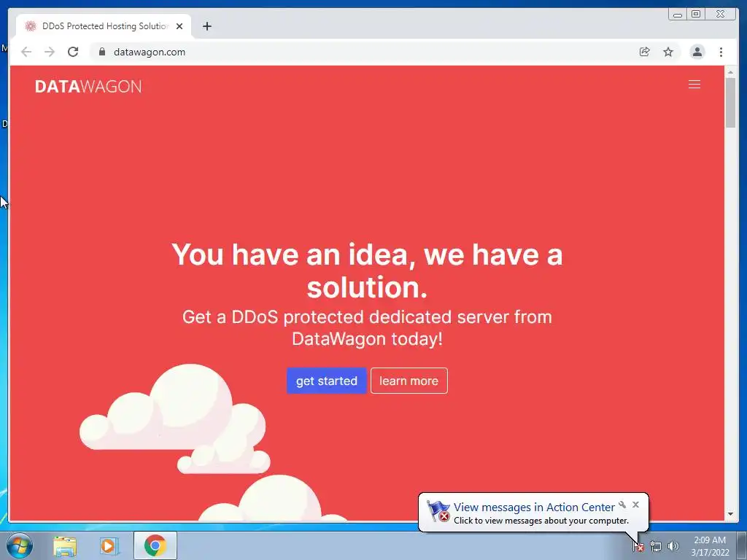The height and width of the screenshot is (560, 747).
Task: Click the Show desktop strip
Action: (x=742, y=546)
